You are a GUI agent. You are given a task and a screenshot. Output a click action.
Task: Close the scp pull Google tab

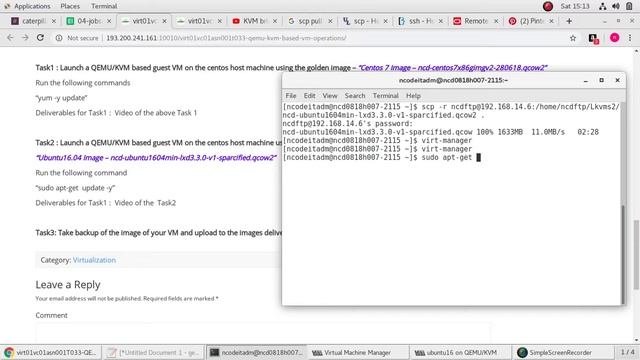330,21
